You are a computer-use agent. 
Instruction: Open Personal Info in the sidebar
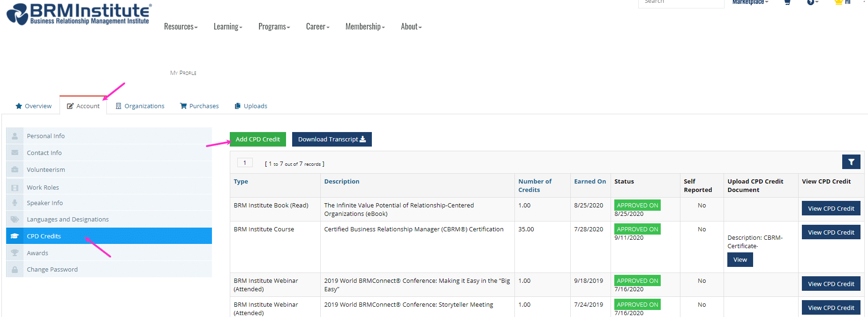pyautogui.click(x=109, y=136)
